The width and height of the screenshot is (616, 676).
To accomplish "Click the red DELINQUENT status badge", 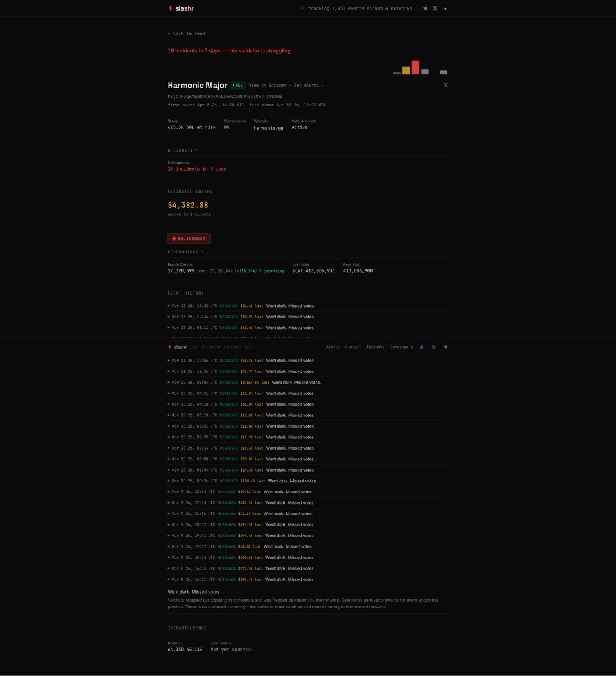I will tap(189, 239).
